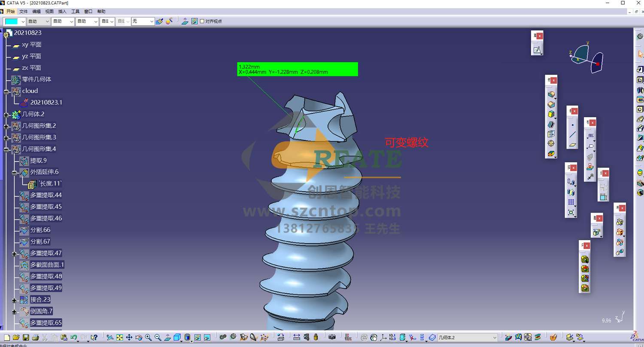
Task: Click the Paste clipboard icon
Action: [64, 338]
